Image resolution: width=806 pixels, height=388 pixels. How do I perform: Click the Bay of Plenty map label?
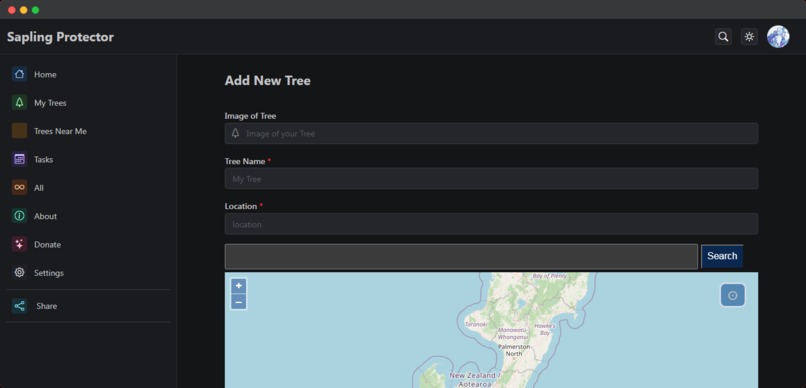tap(549, 276)
